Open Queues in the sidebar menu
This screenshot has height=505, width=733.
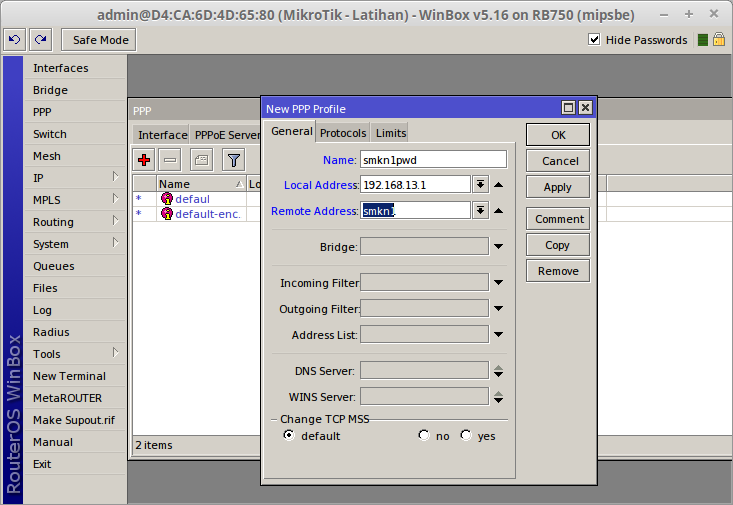click(x=75, y=266)
